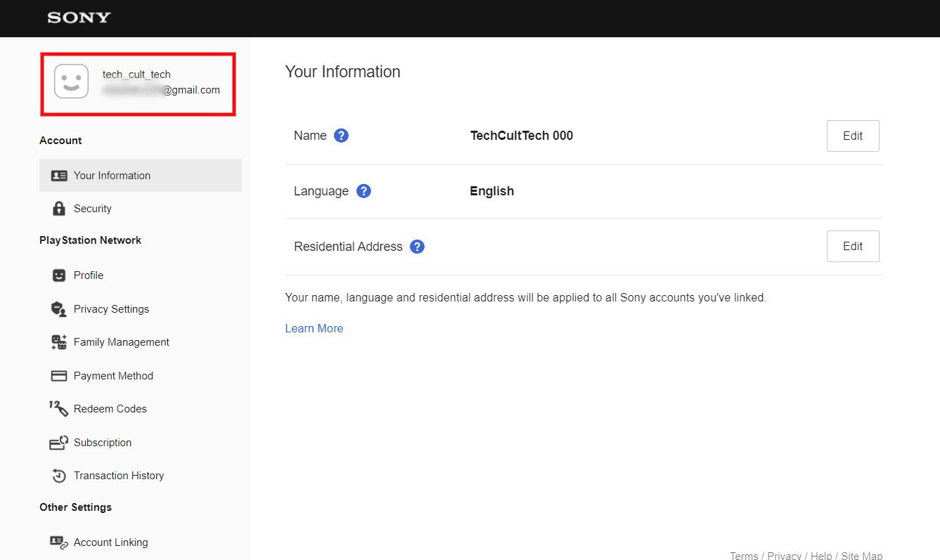The height and width of the screenshot is (560, 940).
Task: Open Subscription page
Action: 141,443
